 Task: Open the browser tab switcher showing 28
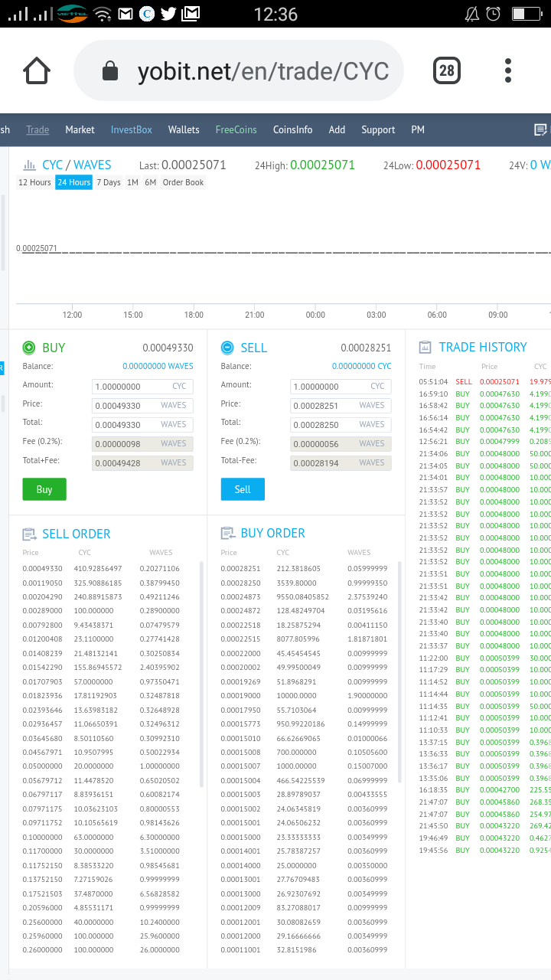(446, 71)
